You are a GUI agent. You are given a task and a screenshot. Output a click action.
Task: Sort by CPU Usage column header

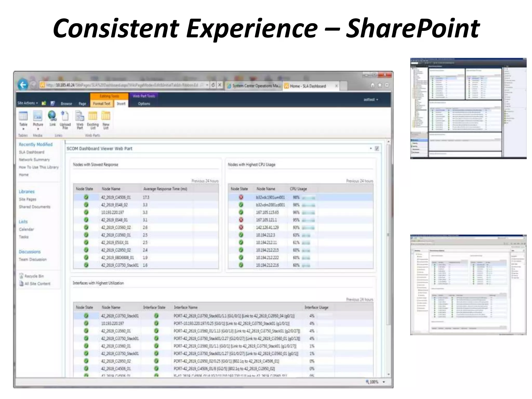point(298,189)
